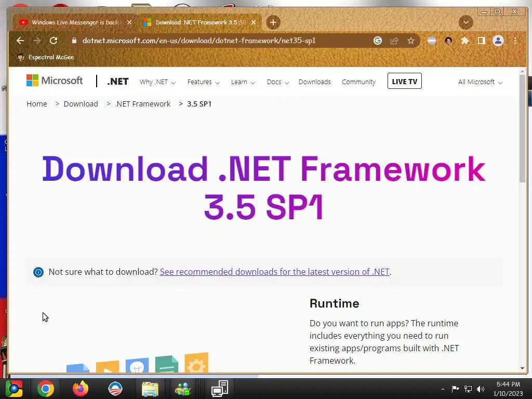Viewport: 532px width, 399px height.
Task: Close the Download .NET Framework tab
Action: (x=254, y=22)
